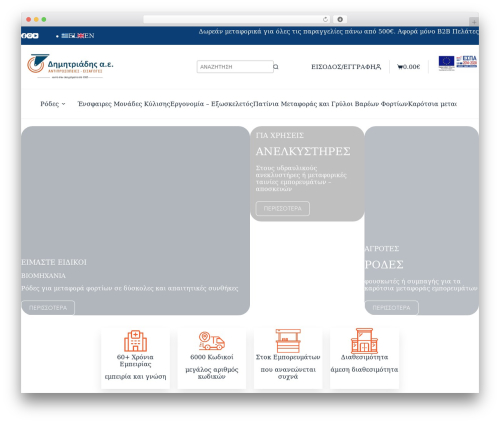Click the free shipping announcement text
Image resolution: width=500 pixels, height=423 pixels.
[x=339, y=32]
